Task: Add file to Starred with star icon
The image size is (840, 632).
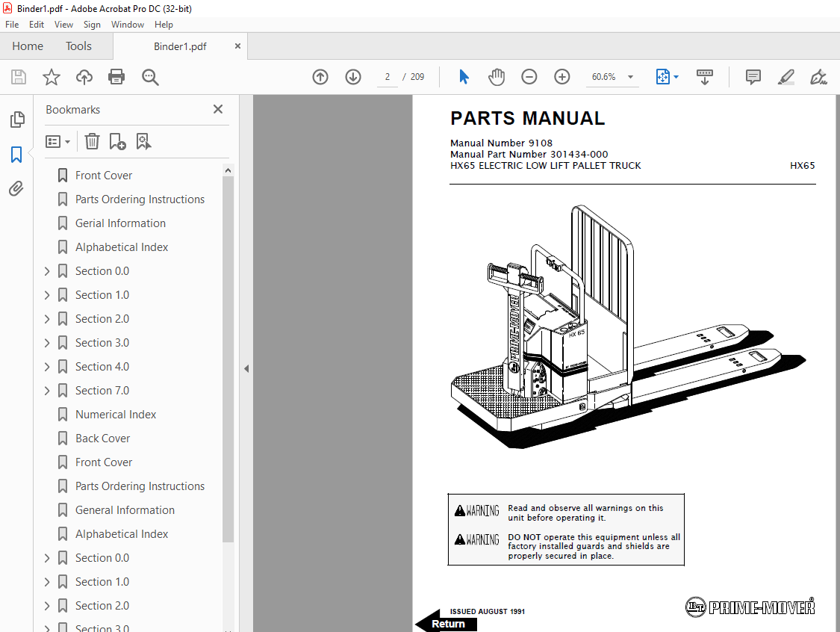Action: point(52,77)
